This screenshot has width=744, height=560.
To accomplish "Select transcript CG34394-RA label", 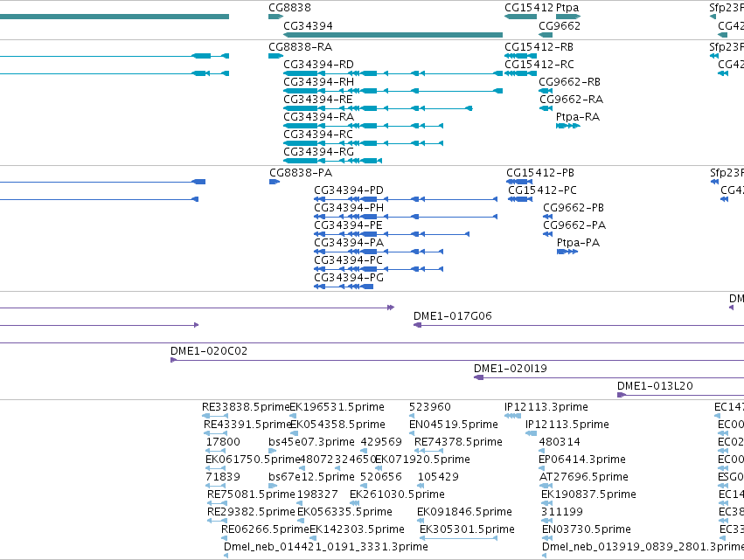I will [318, 117].
